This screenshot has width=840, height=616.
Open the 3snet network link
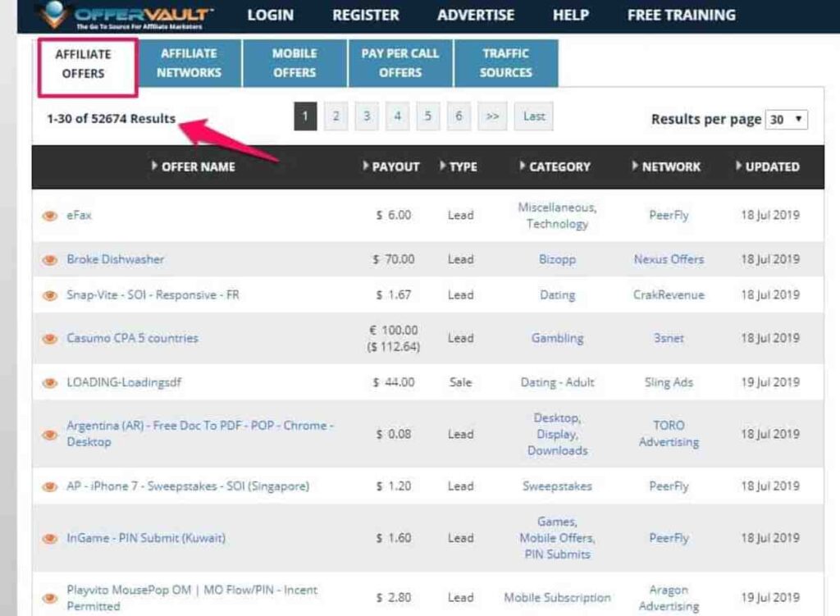tap(669, 339)
